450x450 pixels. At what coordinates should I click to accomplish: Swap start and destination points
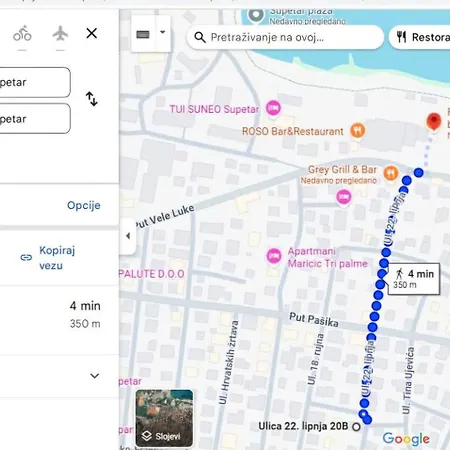[92, 99]
